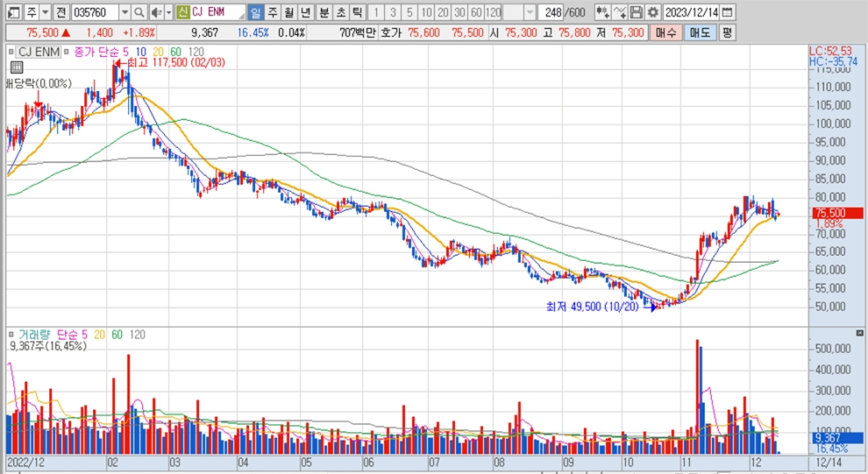The image size is (868, 474).
Task: Switch chart to 틱 tick period
Action: [x=358, y=12]
